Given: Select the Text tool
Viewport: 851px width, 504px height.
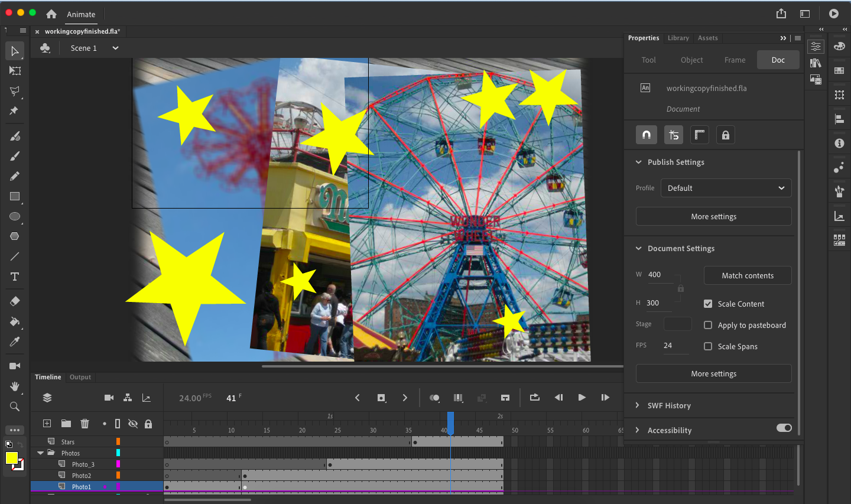Looking at the screenshot, I should 15,277.
